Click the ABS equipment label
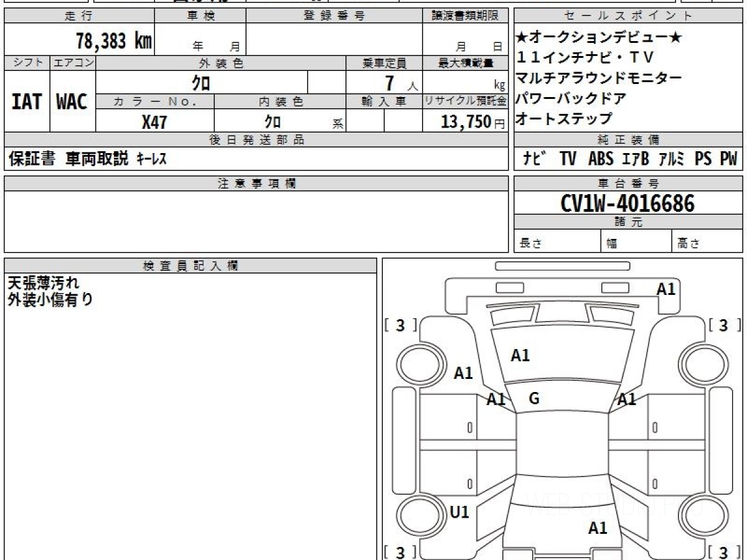 tap(601, 159)
